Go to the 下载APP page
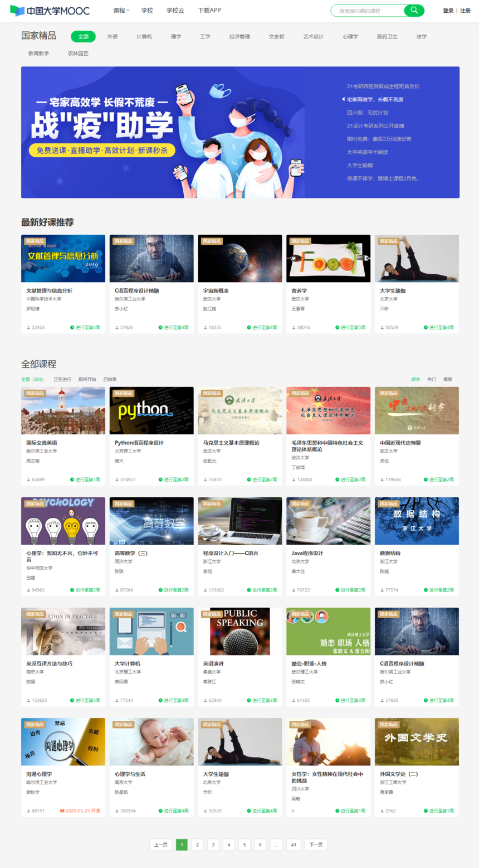Viewport: 479px width, 868px height. 209,11
